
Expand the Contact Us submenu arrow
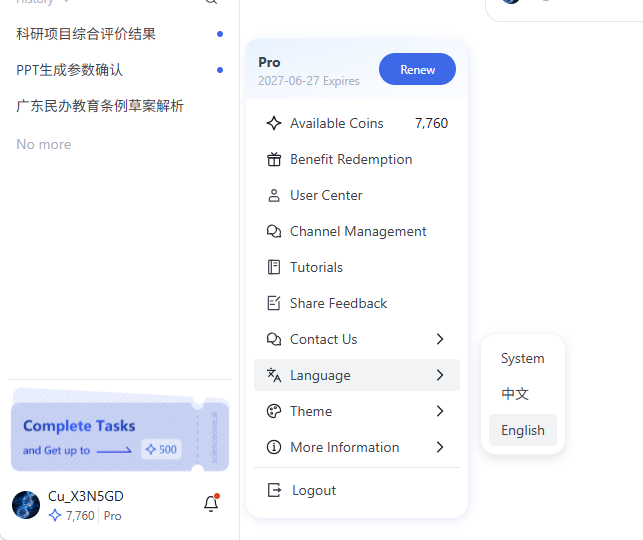coord(440,339)
